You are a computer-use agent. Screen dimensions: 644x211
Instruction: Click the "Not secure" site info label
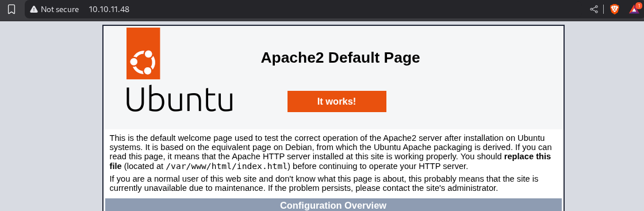tap(60, 9)
